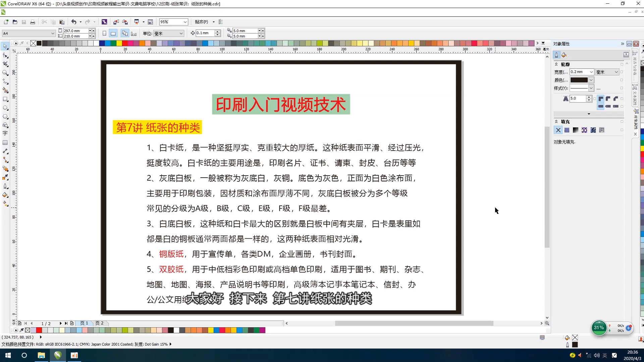Click the no-color swatch in top palette
Viewport: 644px width, 362px height.
click(33, 43)
